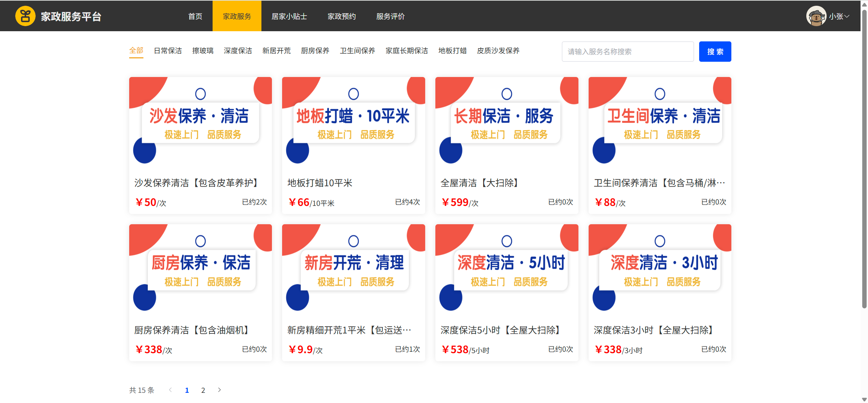
Task: Click the blue 搜索 button
Action: click(x=715, y=52)
